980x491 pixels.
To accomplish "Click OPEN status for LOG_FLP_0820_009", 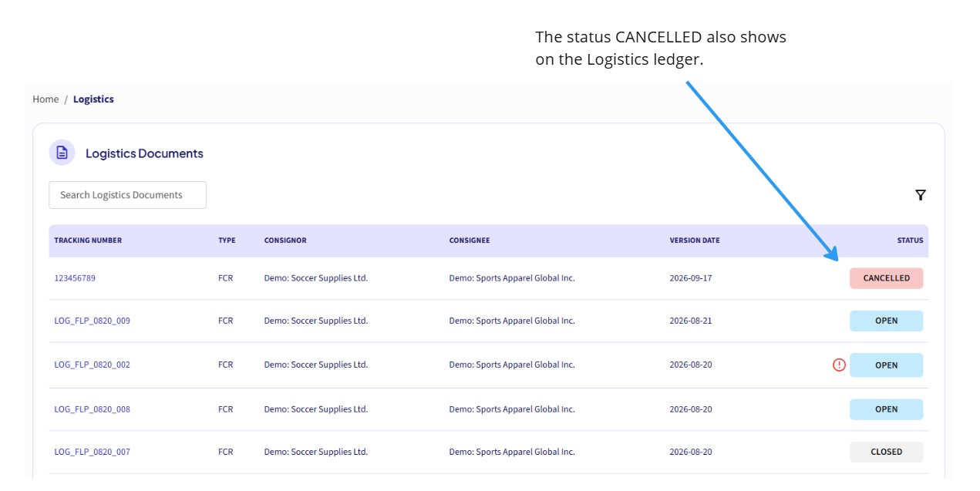I will point(886,321).
